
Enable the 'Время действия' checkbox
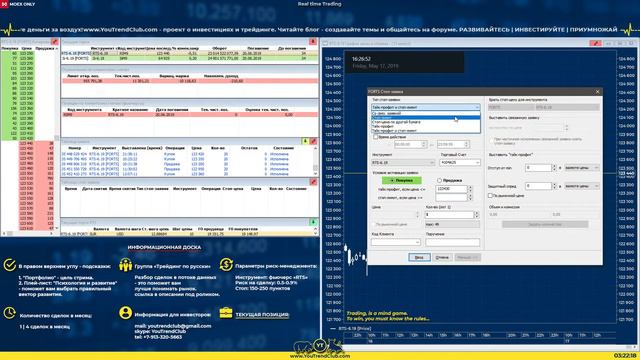point(376,137)
